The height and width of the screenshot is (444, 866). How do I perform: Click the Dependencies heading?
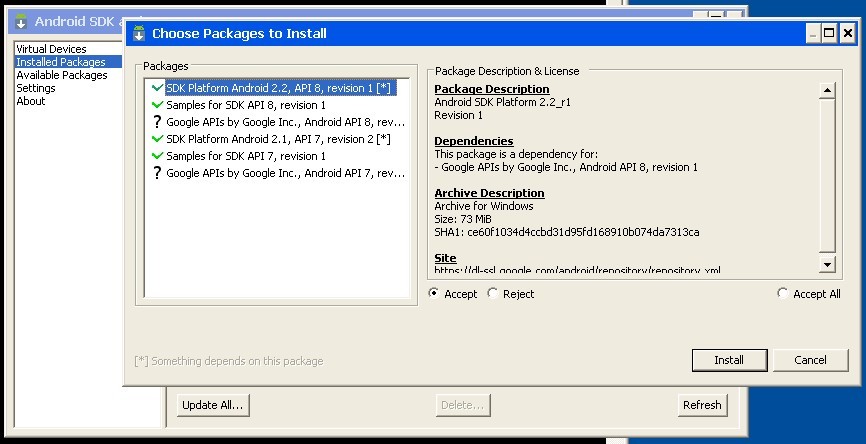pyautogui.click(x=474, y=141)
